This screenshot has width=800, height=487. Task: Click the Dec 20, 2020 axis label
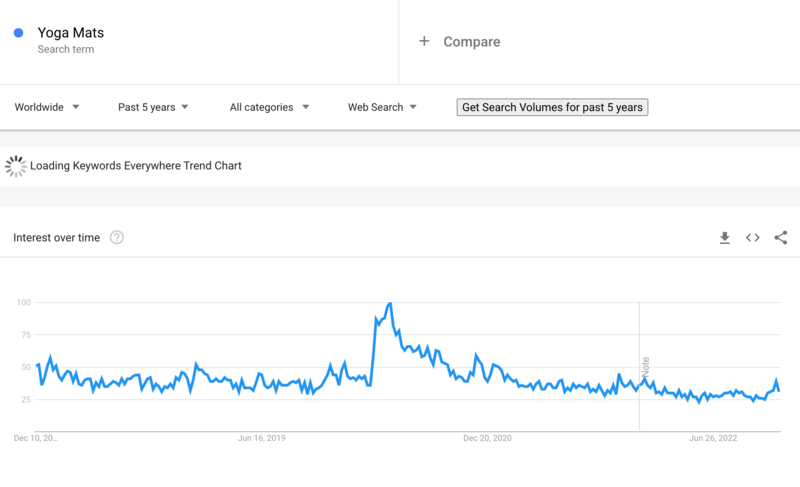(x=488, y=438)
